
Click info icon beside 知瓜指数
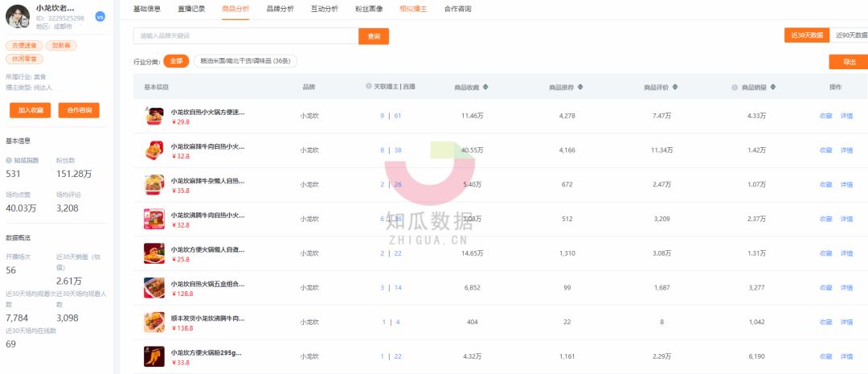coord(8,161)
